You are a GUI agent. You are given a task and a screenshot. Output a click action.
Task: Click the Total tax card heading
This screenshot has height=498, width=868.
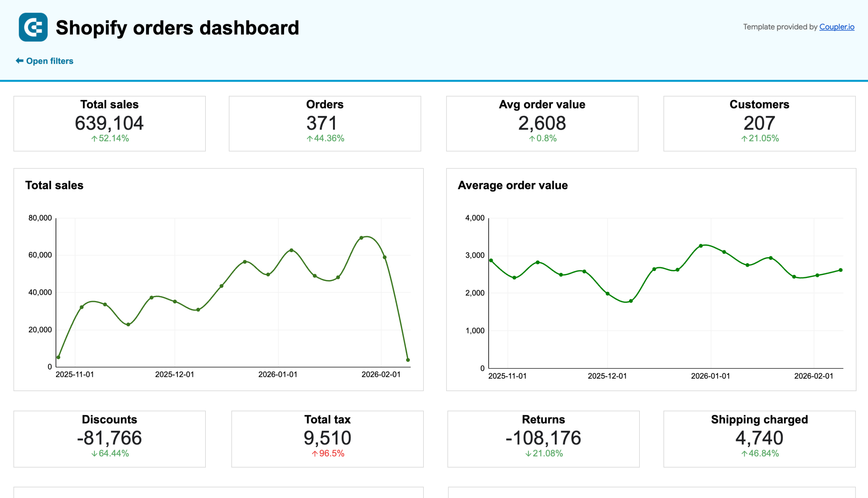tap(327, 419)
